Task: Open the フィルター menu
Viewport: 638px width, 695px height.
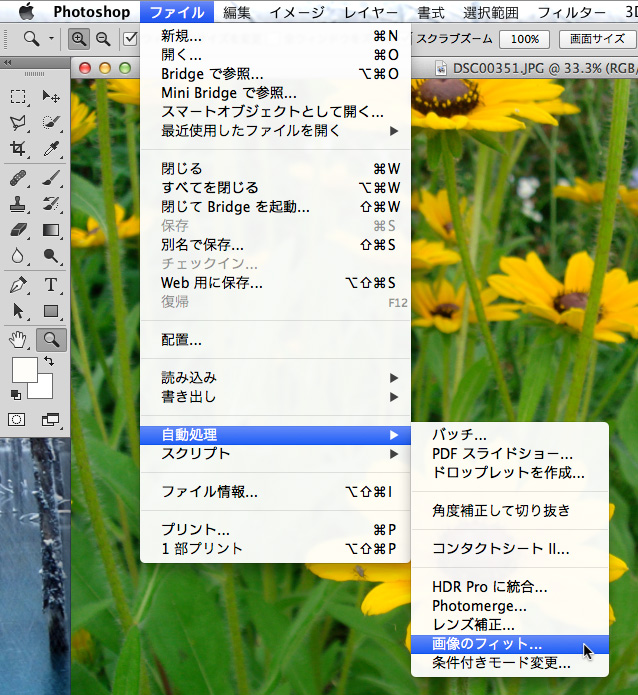Action: pyautogui.click(x=571, y=12)
